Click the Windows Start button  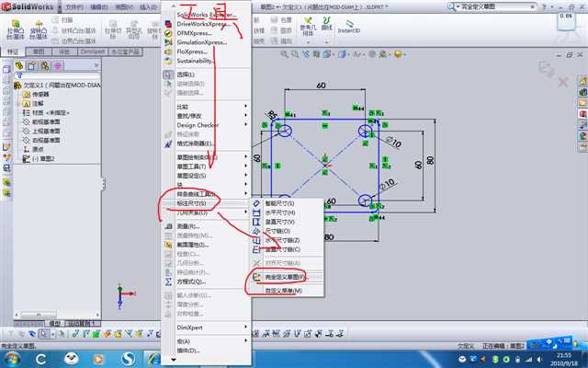pyautogui.click(x=12, y=359)
